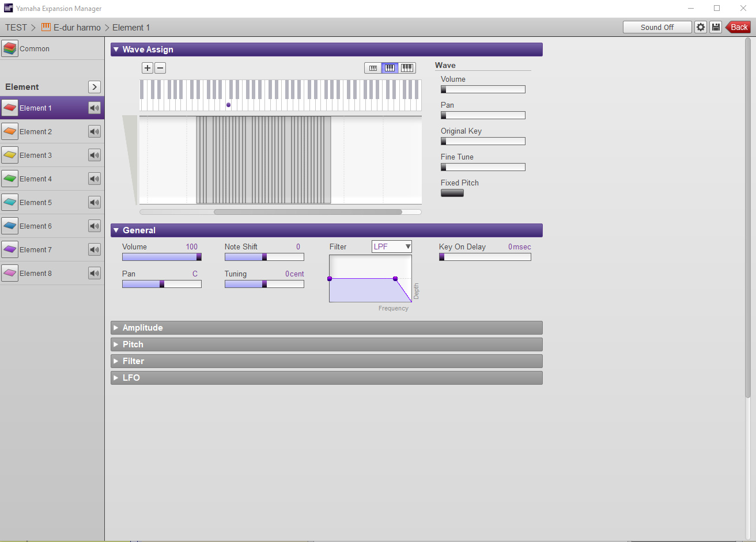Screen dimensions: 756x542
Task: Adjust the Original Key slider
Action: 483,141
